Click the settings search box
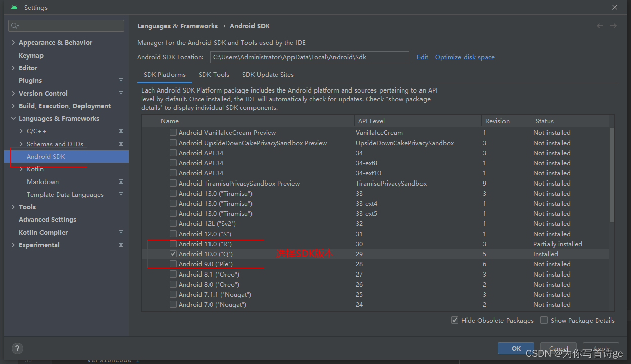 point(66,26)
